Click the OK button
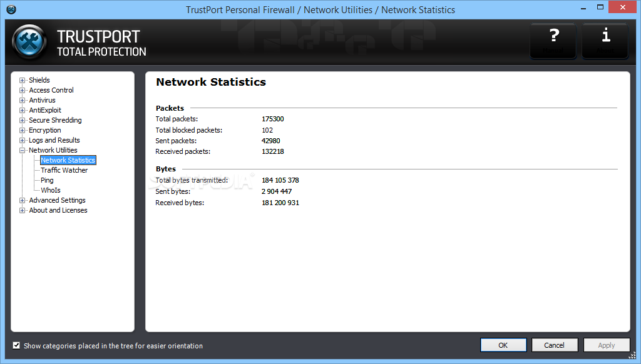 point(503,345)
